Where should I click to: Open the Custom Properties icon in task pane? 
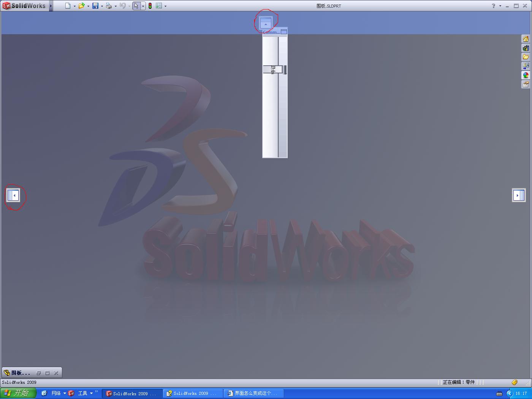[x=526, y=84]
